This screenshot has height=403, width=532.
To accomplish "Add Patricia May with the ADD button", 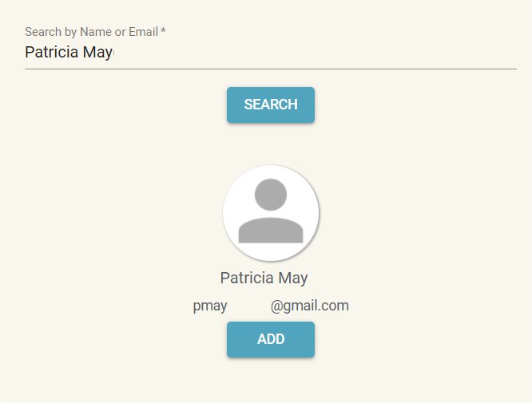I will [271, 339].
